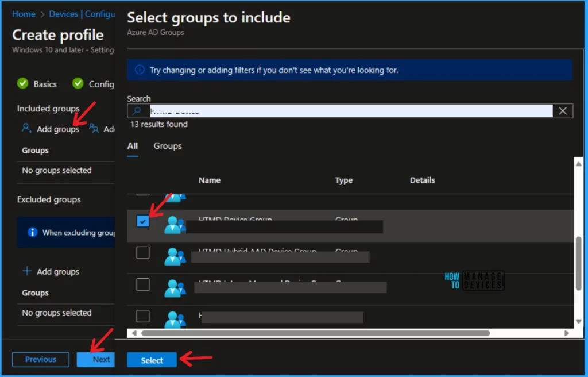
Task: Click the magnifier icon in the search box
Action: pyautogui.click(x=137, y=111)
